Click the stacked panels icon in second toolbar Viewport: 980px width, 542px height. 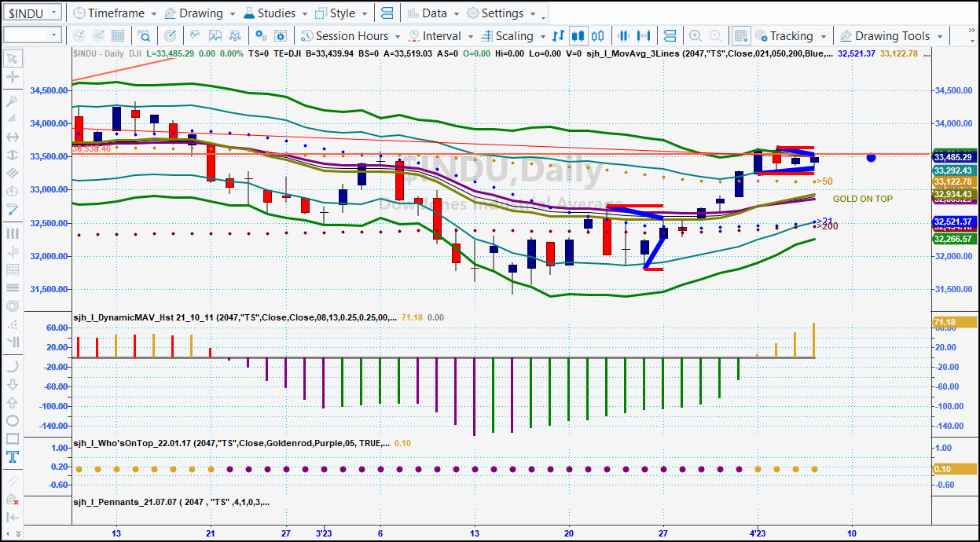670,36
